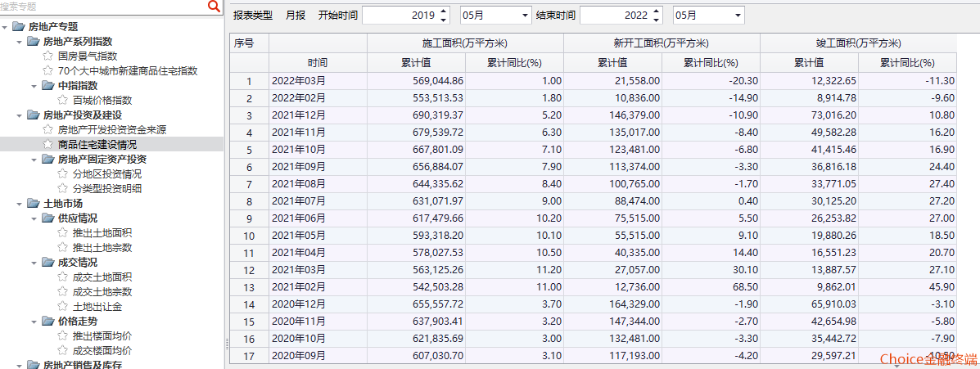The width and height of the screenshot is (980, 369).
Task: Increase the start year 2019 stepper
Action: pyautogui.click(x=444, y=11)
